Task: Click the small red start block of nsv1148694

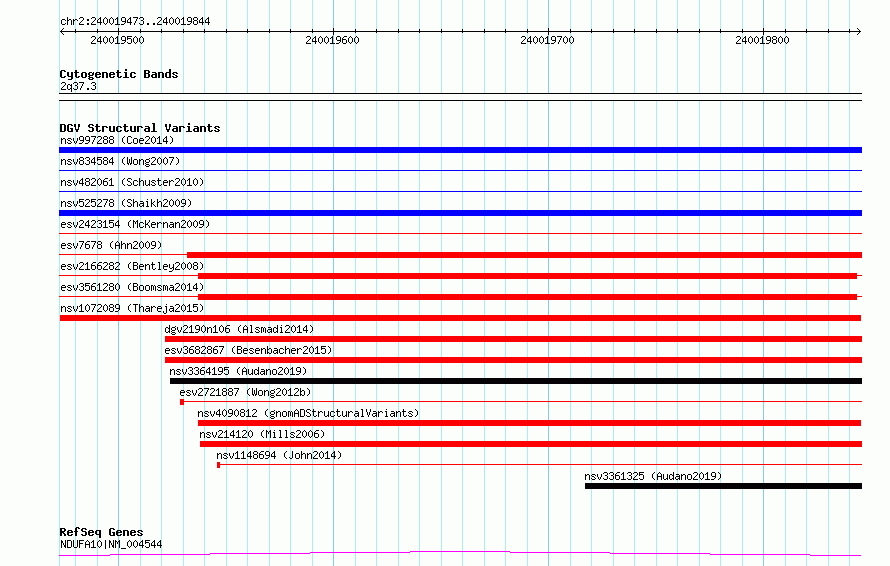Action: pos(219,465)
